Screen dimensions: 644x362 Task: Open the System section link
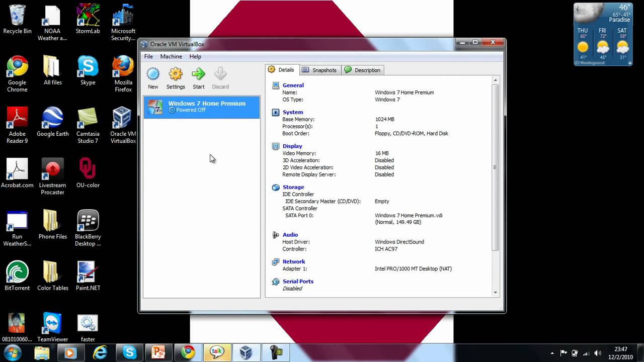click(293, 113)
